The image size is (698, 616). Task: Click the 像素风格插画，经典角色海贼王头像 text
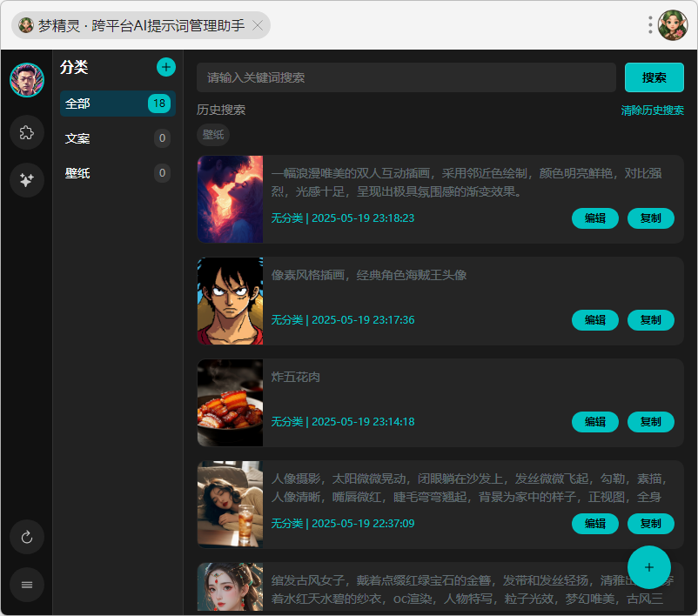[369, 275]
